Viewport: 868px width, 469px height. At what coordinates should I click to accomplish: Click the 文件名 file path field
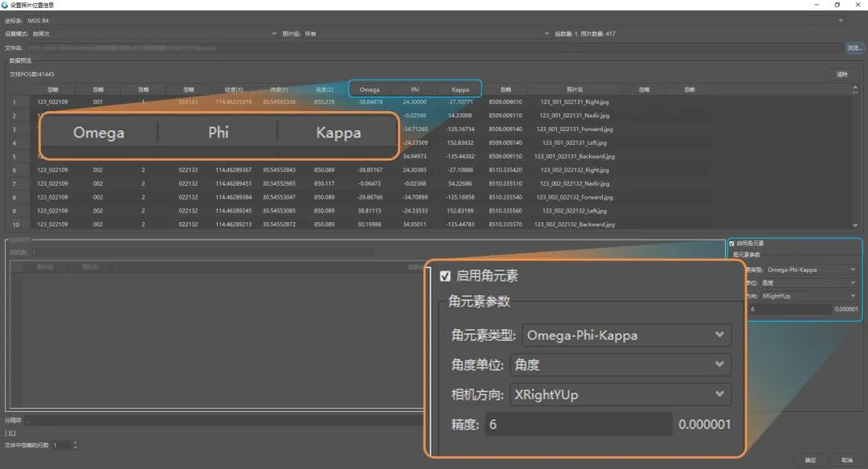point(434,47)
